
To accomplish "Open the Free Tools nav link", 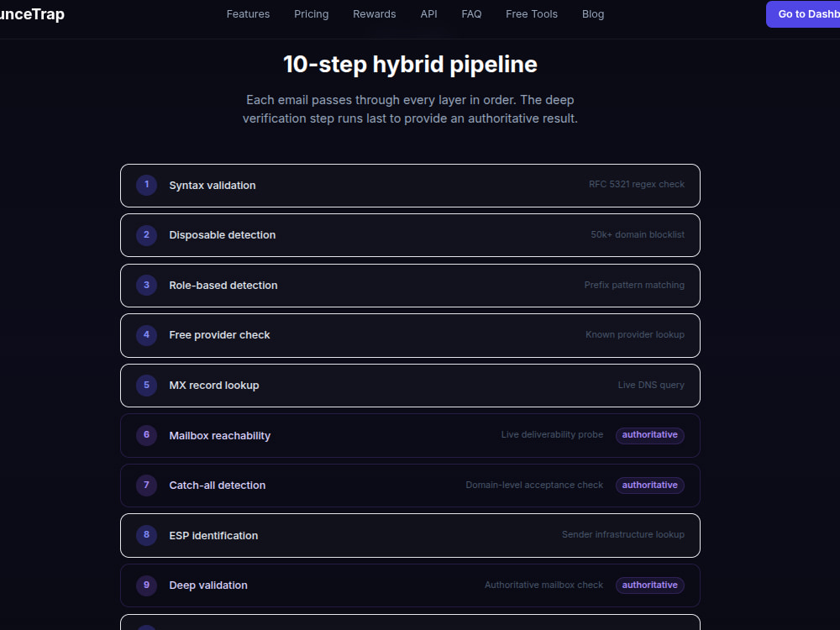I will pyautogui.click(x=532, y=14).
